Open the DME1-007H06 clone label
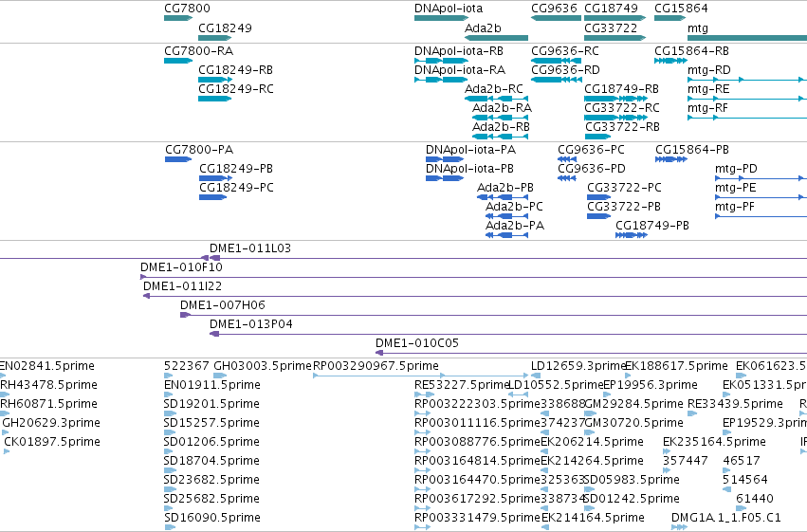This screenshot has width=807, height=532. point(223,305)
